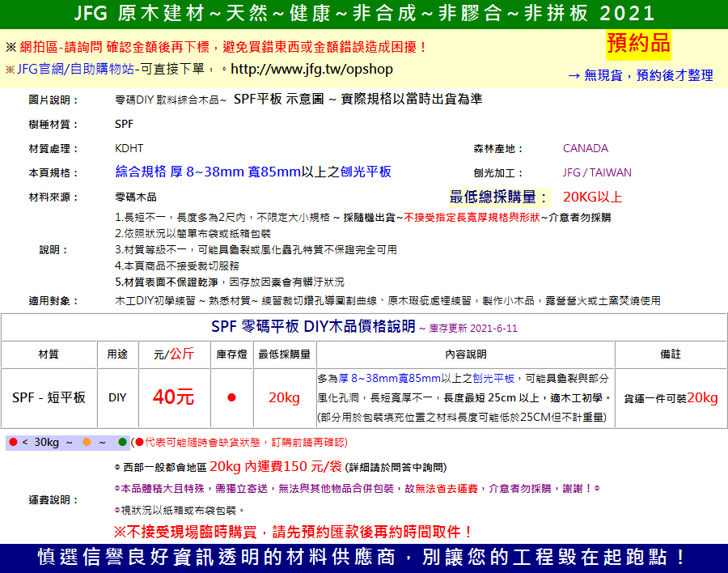Click the yellow 預約品 badge

tap(638, 44)
